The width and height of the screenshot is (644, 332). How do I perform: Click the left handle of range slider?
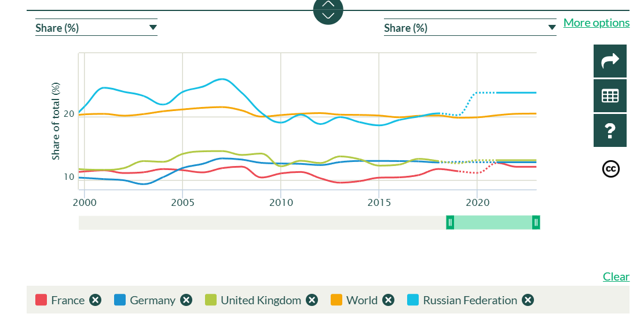pyautogui.click(x=450, y=222)
